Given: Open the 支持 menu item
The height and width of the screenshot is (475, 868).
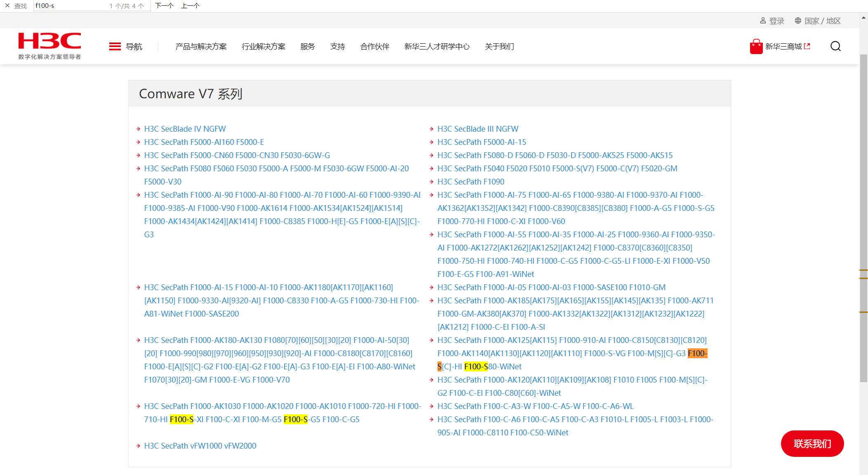Looking at the screenshot, I should pyautogui.click(x=337, y=47).
